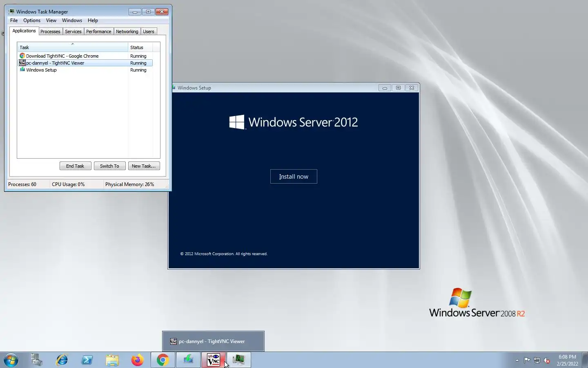Minimize the Windows Setup window
The image size is (588, 368).
click(385, 88)
